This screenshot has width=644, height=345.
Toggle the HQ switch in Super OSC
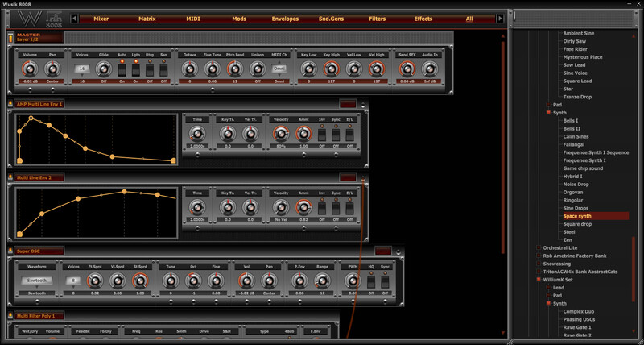point(371,281)
